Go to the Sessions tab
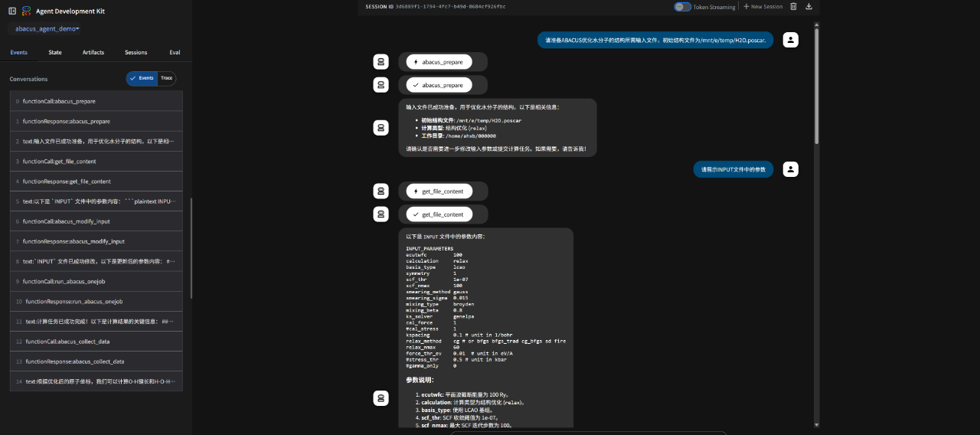Image resolution: width=980 pixels, height=435 pixels. 136,52
